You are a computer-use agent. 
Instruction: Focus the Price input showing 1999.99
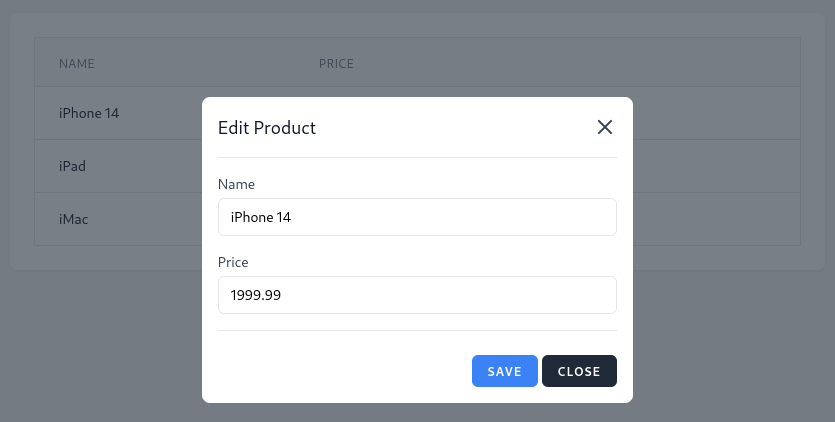[x=418, y=295]
